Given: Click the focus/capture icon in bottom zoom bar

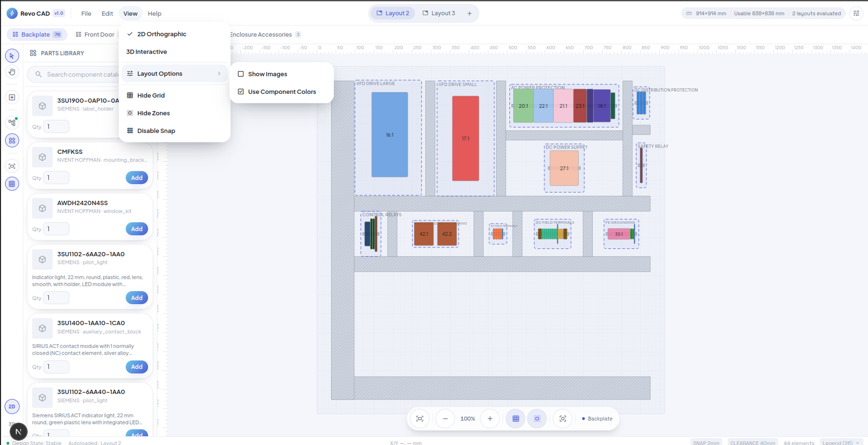Looking at the screenshot, I should 563,418.
